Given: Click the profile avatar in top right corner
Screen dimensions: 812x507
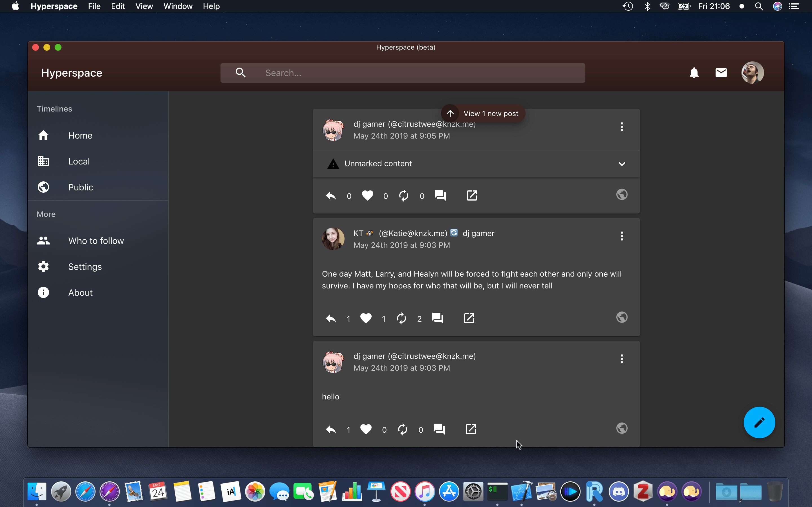Looking at the screenshot, I should tap(752, 73).
